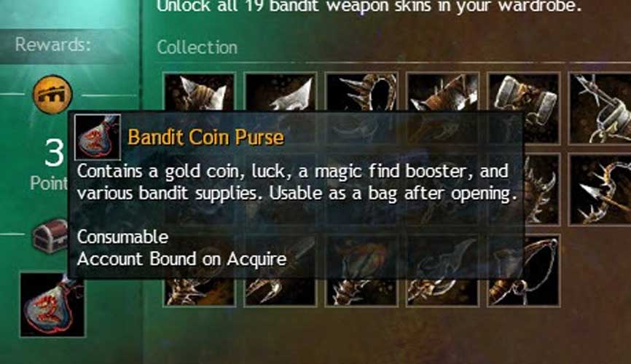Click the Bandit Coin Purse title text
This screenshot has width=631, height=364.
pyautogui.click(x=205, y=137)
